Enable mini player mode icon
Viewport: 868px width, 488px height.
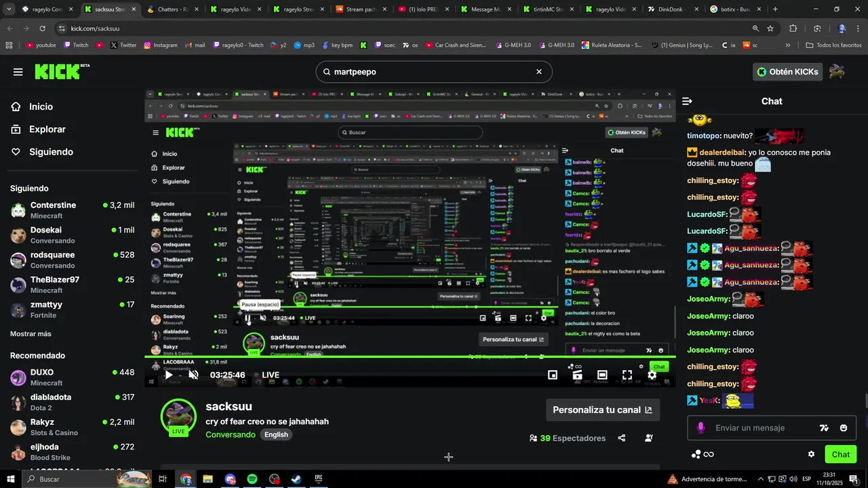pos(553,375)
